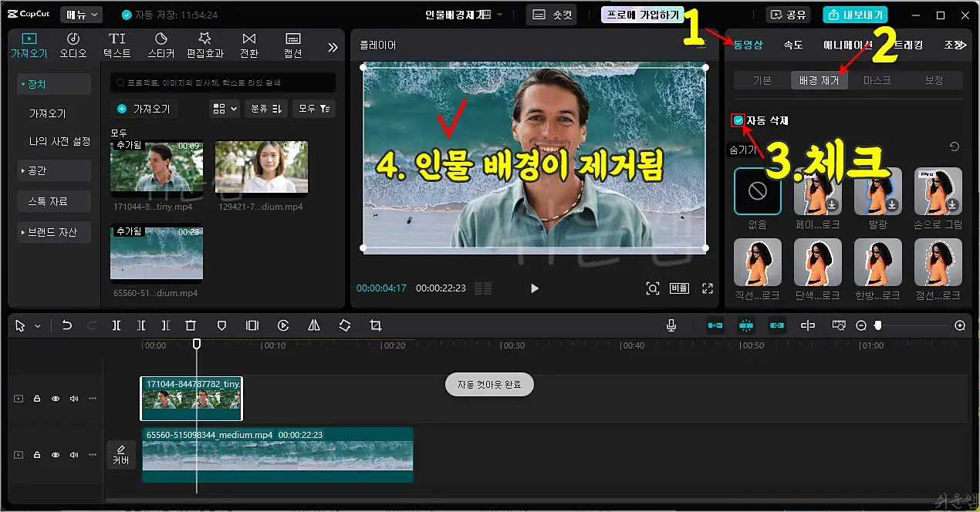The width and height of the screenshot is (980, 512).
Task: Click the reset stroke icon
Action: [955, 147]
